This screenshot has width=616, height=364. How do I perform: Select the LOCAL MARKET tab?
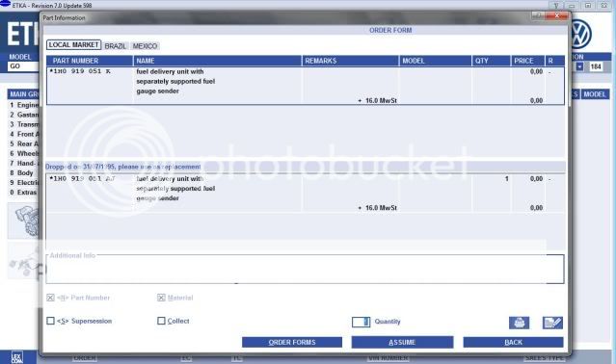[x=73, y=45]
